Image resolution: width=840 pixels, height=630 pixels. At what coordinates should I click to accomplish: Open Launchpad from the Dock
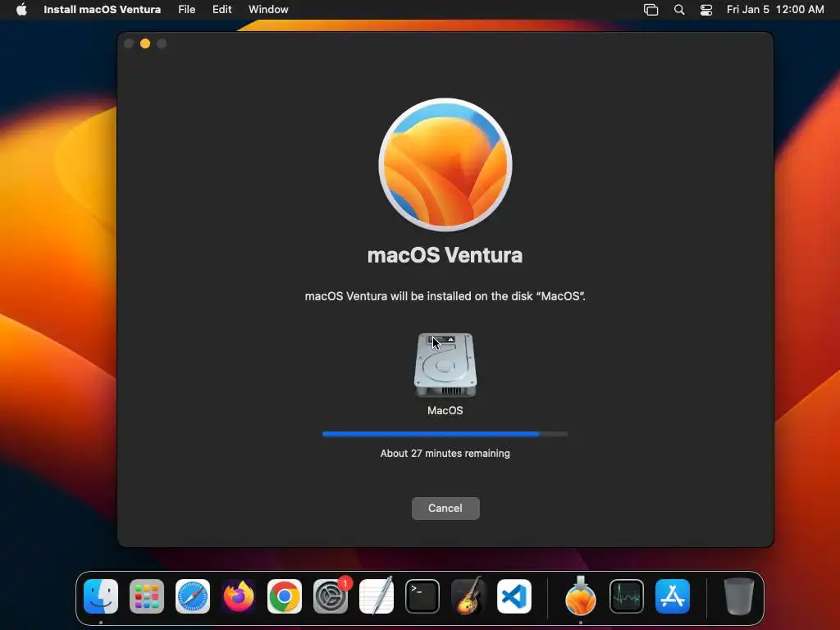click(147, 596)
